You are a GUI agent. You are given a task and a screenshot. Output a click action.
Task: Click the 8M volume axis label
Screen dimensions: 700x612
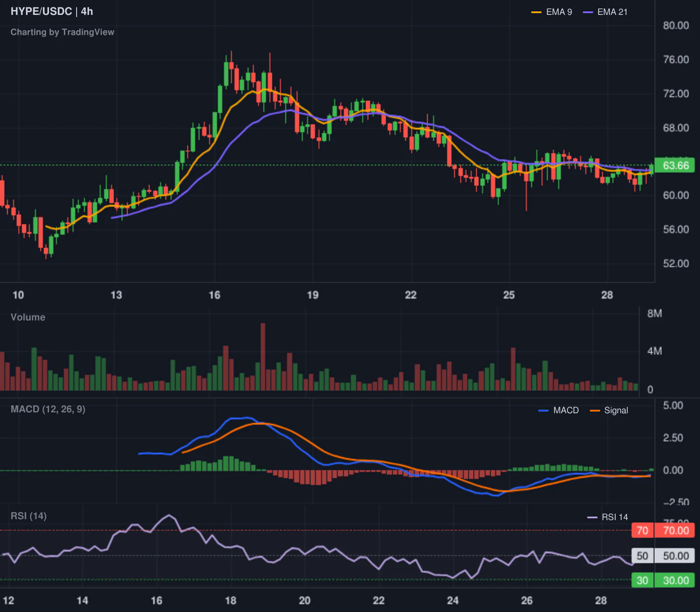(x=654, y=313)
